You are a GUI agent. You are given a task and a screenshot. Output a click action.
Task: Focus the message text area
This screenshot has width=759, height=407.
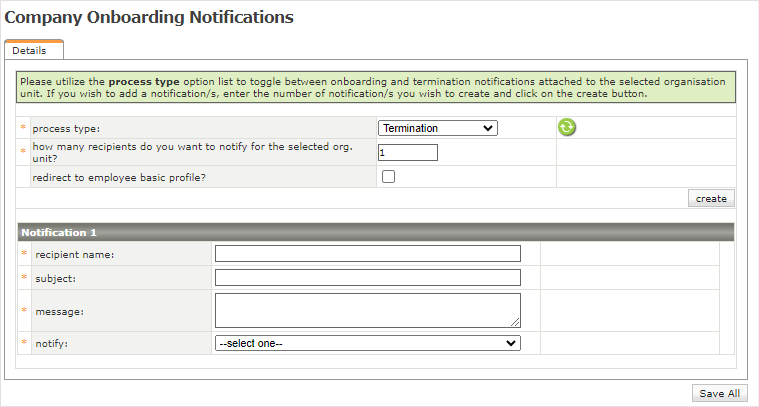point(367,310)
